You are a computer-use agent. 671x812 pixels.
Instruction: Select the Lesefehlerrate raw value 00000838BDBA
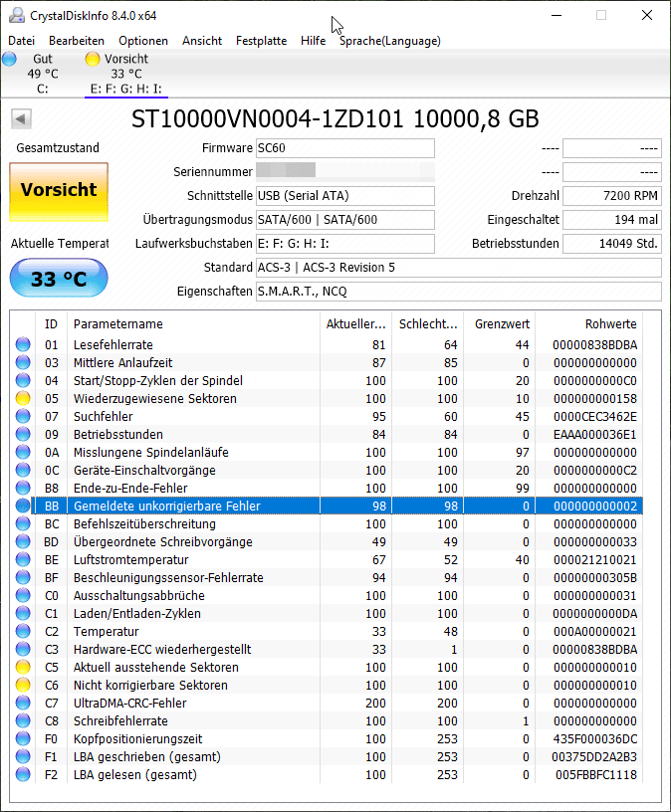coord(594,345)
